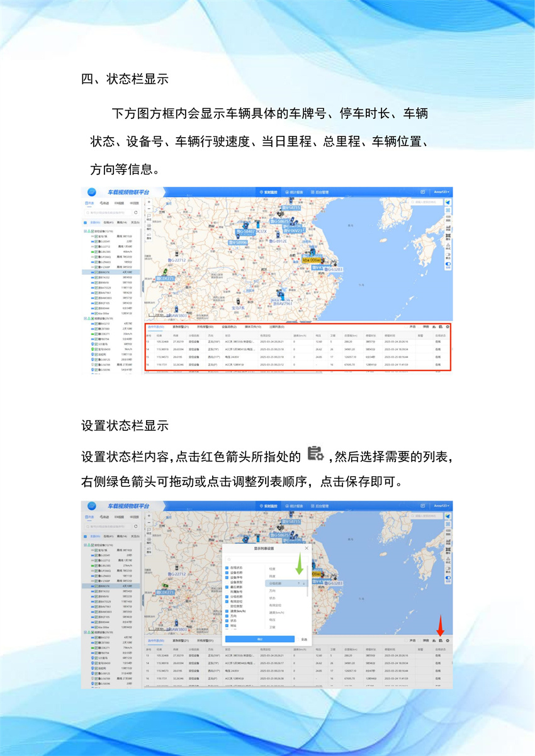Expand 视频设备 tree group in lower screenshot
Image resolution: width=535 pixels, height=756 pixels.
pyautogui.click(x=86, y=632)
